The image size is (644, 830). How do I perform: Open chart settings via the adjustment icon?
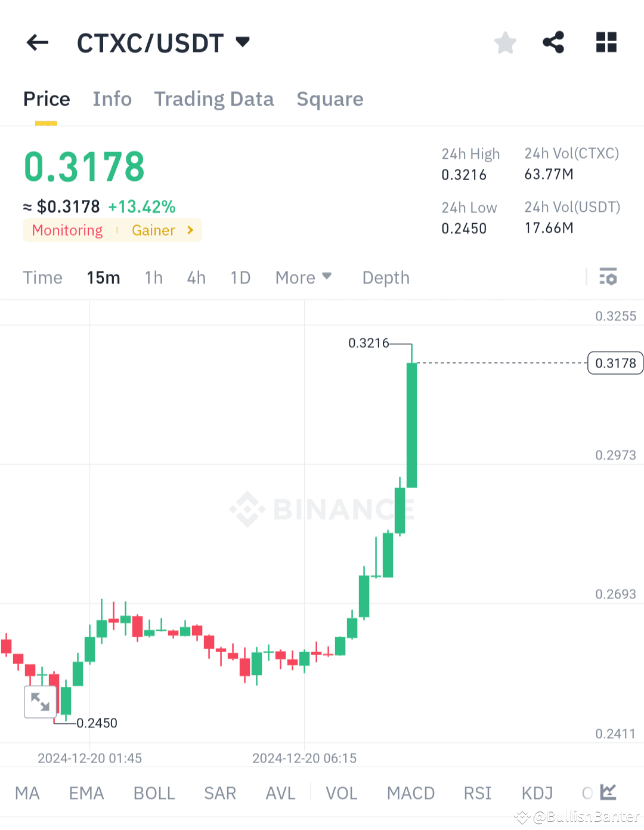[608, 277]
